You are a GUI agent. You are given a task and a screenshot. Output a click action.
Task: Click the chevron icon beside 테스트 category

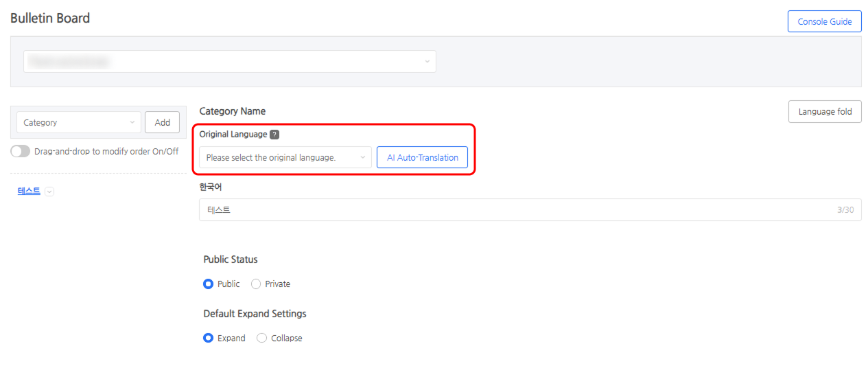[49, 192]
